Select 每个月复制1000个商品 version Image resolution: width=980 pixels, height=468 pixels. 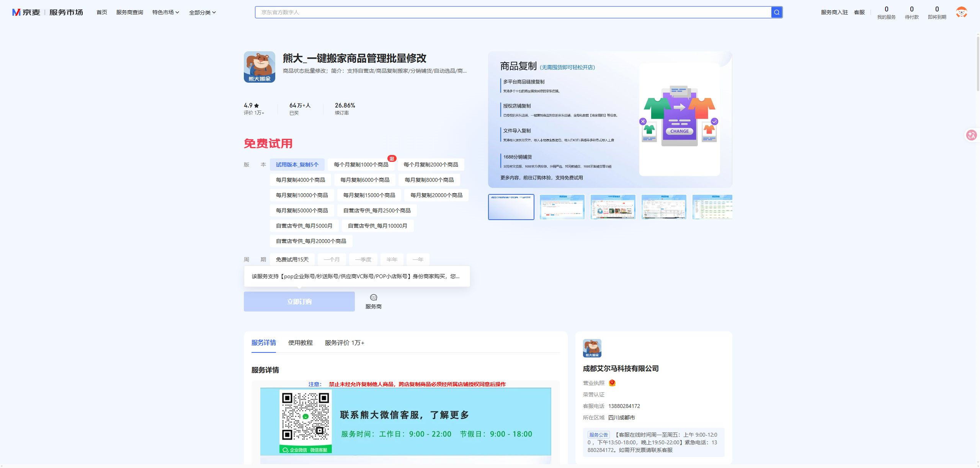point(361,165)
